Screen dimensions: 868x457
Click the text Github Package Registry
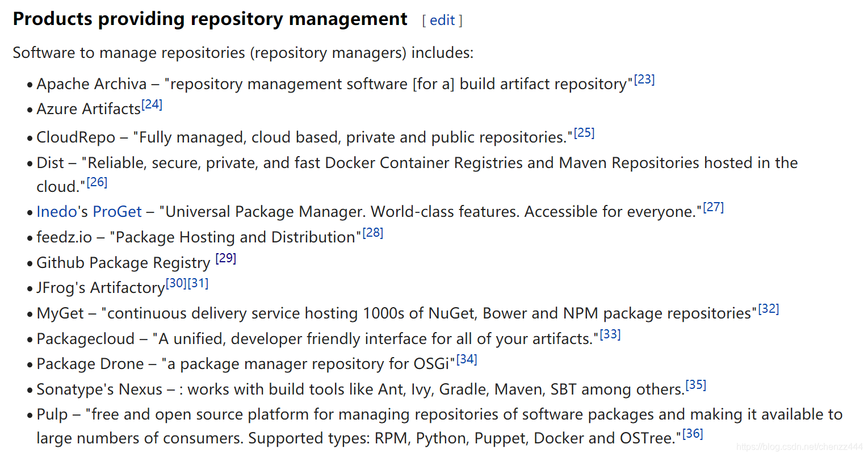(123, 263)
